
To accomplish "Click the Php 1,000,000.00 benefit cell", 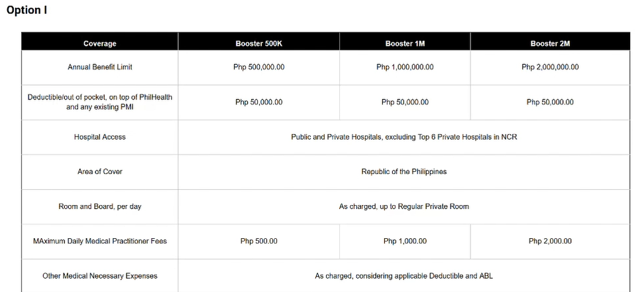I will (x=405, y=67).
